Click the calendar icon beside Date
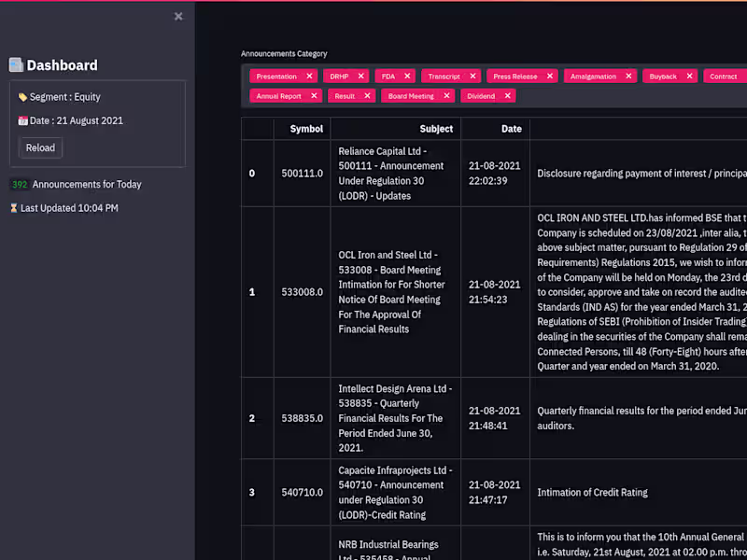Image resolution: width=747 pixels, height=560 pixels. (22, 121)
